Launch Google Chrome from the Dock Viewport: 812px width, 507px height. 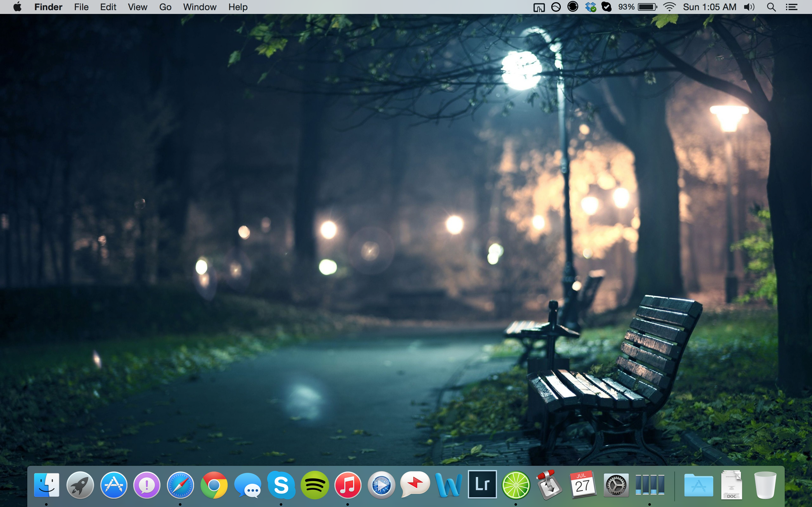pyautogui.click(x=214, y=485)
